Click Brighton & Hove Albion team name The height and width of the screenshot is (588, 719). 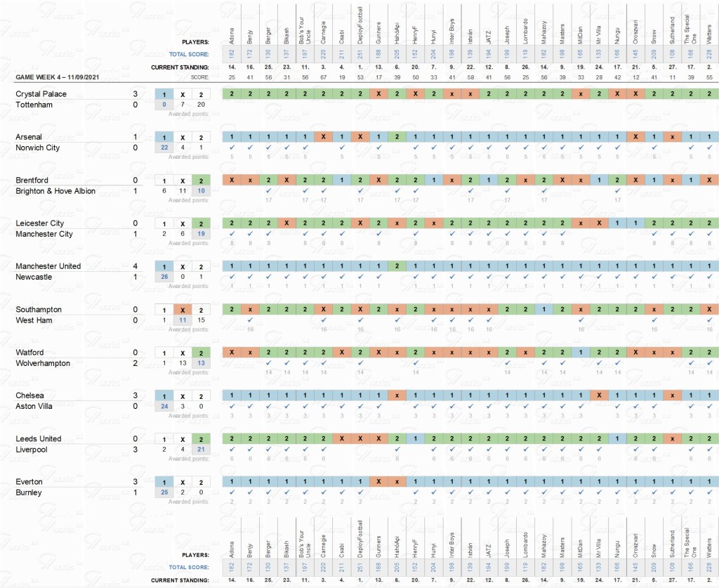55,191
